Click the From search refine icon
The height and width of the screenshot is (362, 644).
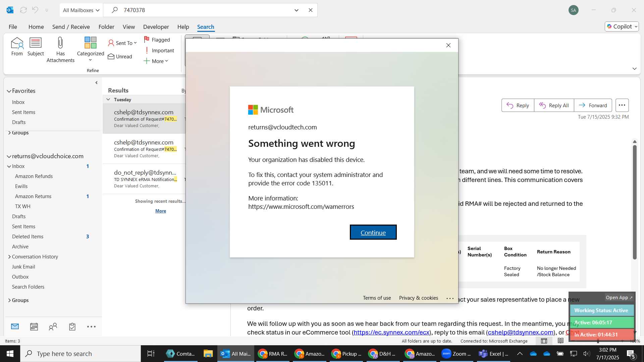click(x=17, y=47)
